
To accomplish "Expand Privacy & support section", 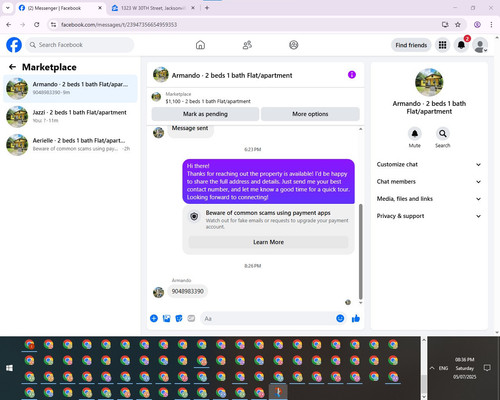I will pos(429,216).
